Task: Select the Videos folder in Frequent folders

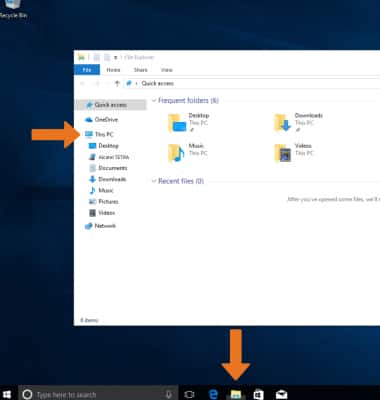Action: [x=294, y=153]
